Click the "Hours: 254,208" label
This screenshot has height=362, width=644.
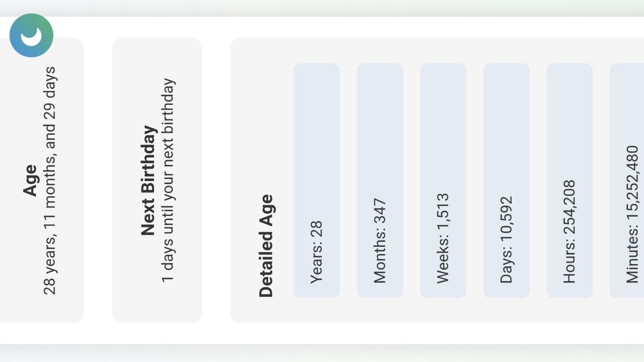[x=569, y=231]
